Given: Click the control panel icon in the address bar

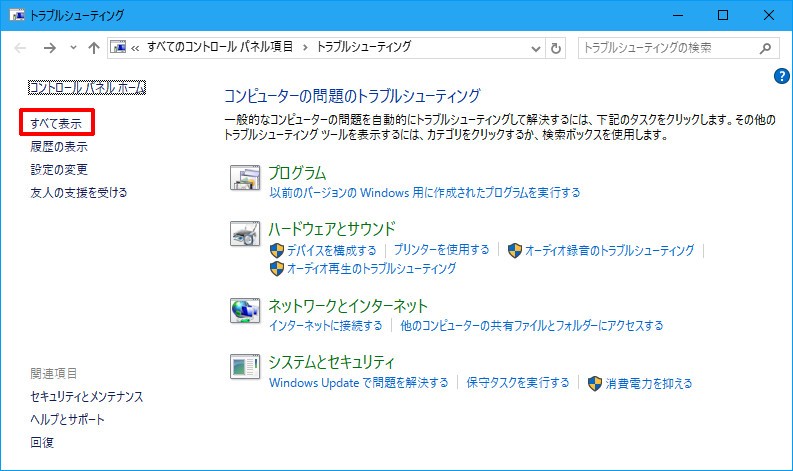Looking at the screenshot, I should pyautogui.click(x=118, y=48).
